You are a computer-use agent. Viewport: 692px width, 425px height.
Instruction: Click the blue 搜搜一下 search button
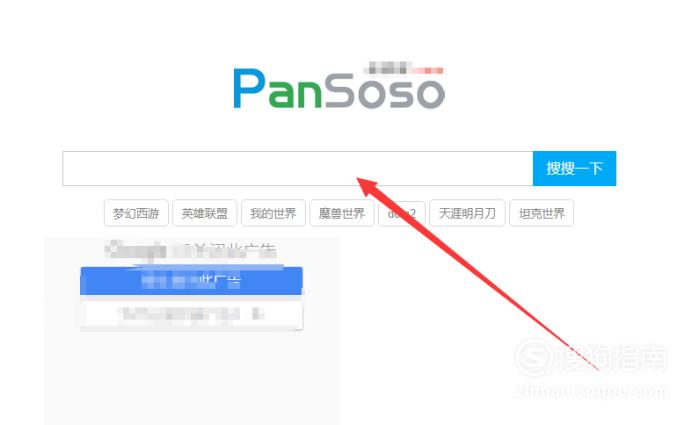574,169
